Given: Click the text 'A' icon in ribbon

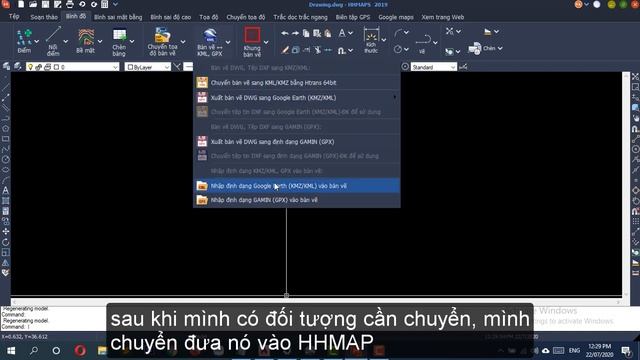Looking at the screenshot, I should [342, 33].
